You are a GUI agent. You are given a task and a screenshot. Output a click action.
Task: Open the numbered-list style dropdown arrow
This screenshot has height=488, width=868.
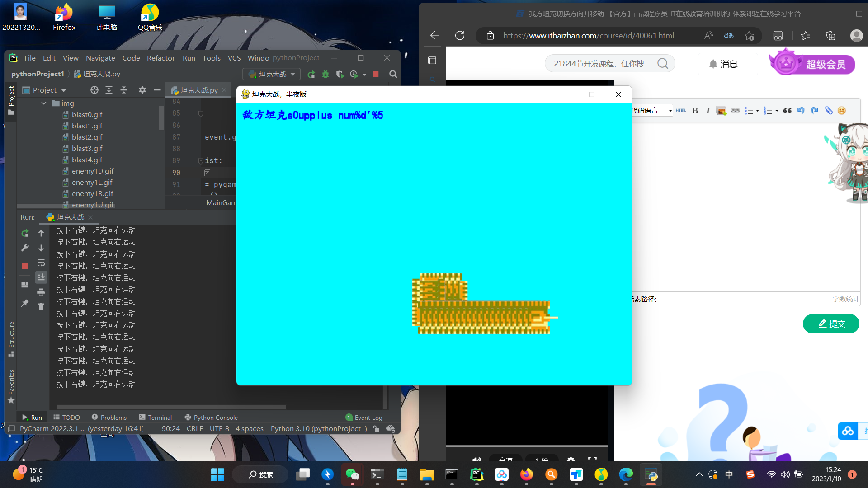777,111
